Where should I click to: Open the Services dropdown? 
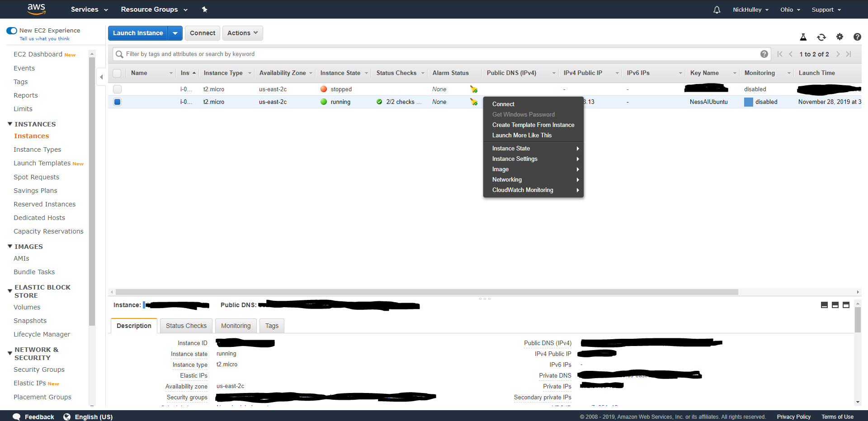89,9
